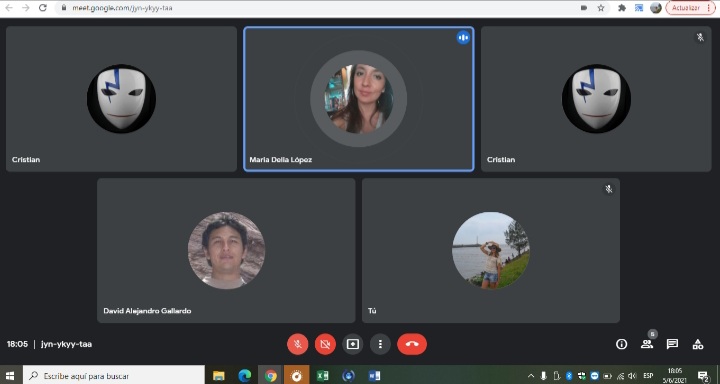Click the muted mic icon on Cristian's tile
720x384 pixels.
pos(700,37)
